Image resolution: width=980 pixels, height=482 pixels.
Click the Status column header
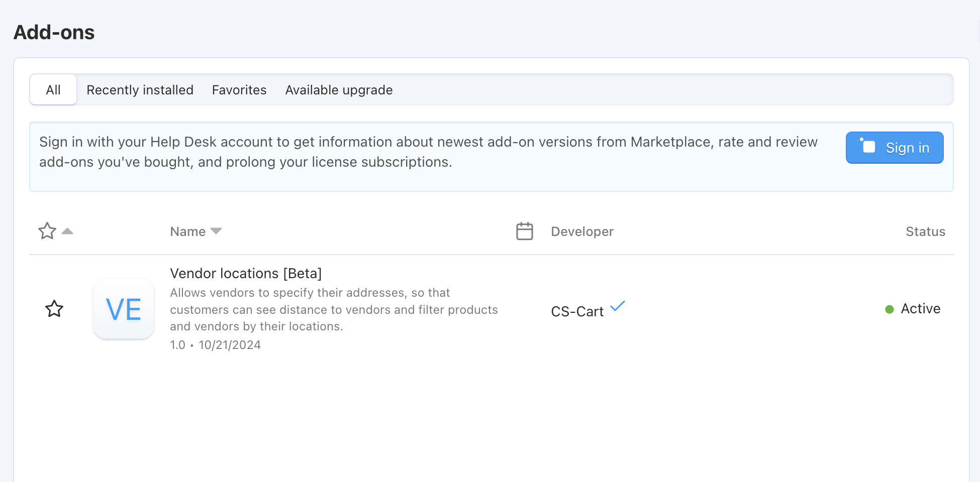coord(925,231)
